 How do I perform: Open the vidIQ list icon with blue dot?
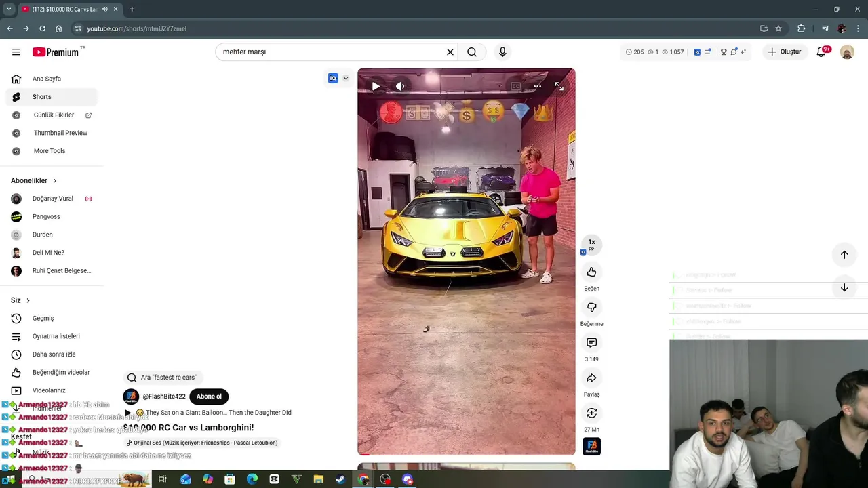pyautogui.click(x=708, y=52)
